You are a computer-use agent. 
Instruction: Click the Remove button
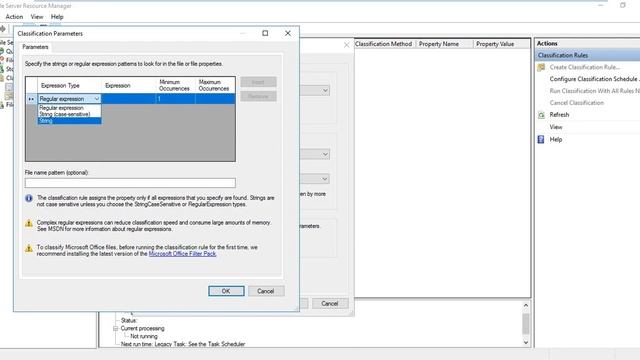click(x=258, y=96)
